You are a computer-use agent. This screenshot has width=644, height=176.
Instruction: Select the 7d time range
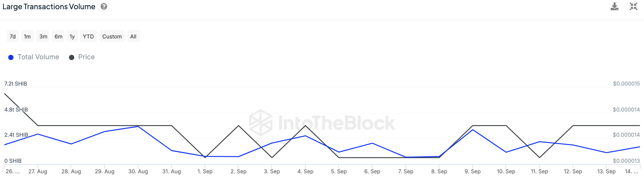click(x=13, y=36)
